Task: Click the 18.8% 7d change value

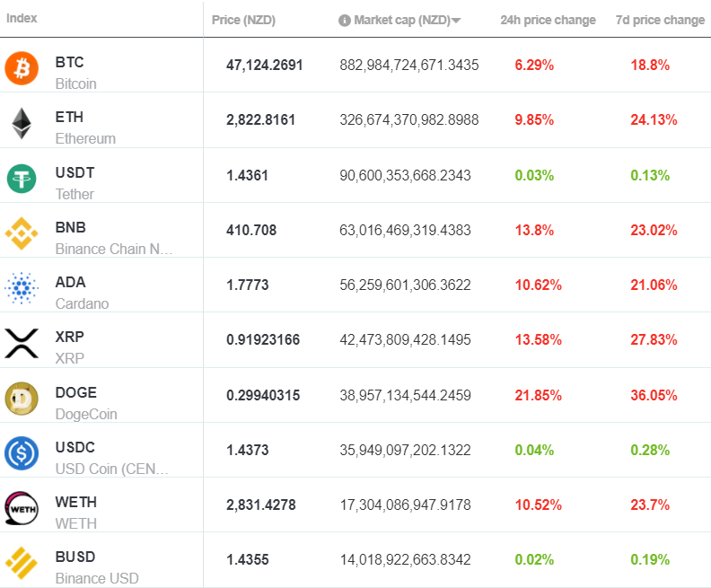Action: click(650, 65)
